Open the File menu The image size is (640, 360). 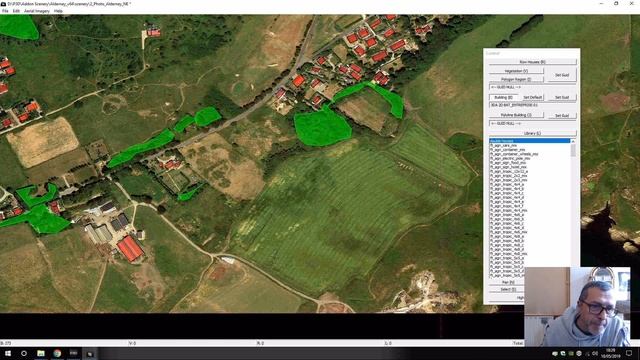coord(5,11)
